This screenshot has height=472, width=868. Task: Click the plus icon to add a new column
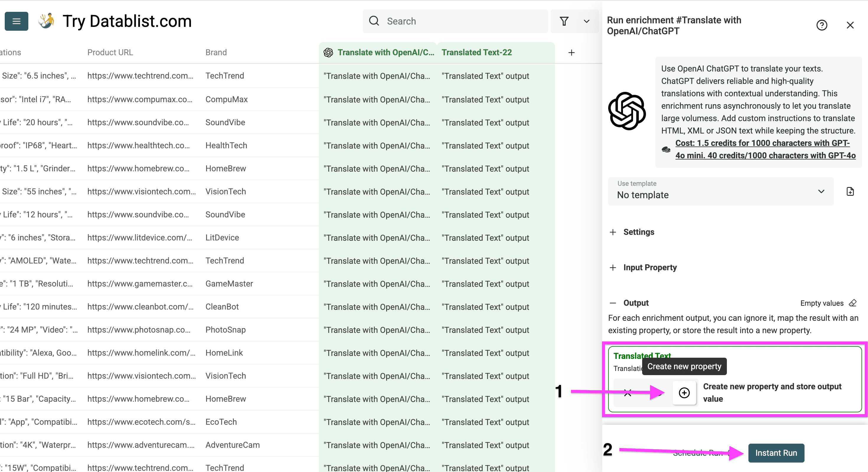pos(572,52)
